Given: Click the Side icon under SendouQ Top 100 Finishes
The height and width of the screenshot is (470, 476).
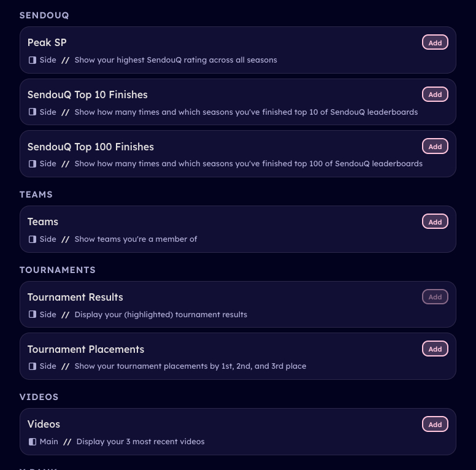Looking at the screenshot, I should point(33,164).
